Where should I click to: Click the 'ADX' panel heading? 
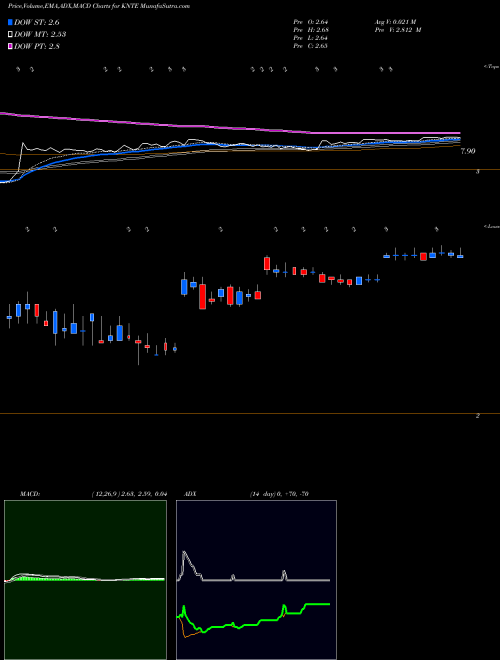(190, 494)
